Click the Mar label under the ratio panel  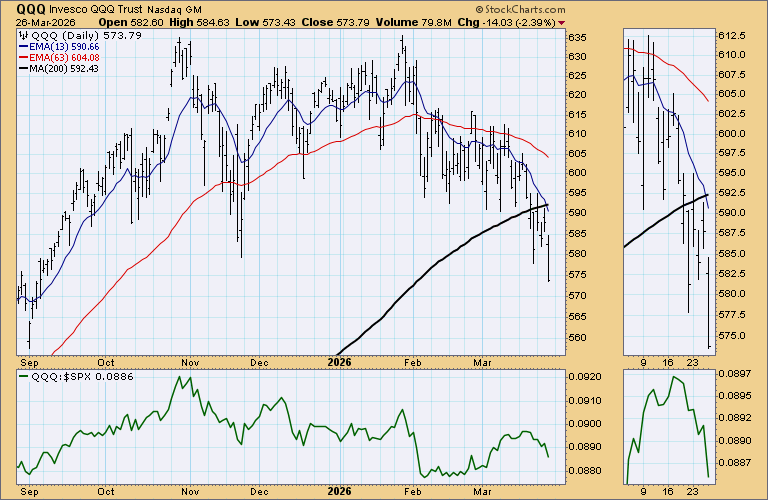(x=482, y=491)
